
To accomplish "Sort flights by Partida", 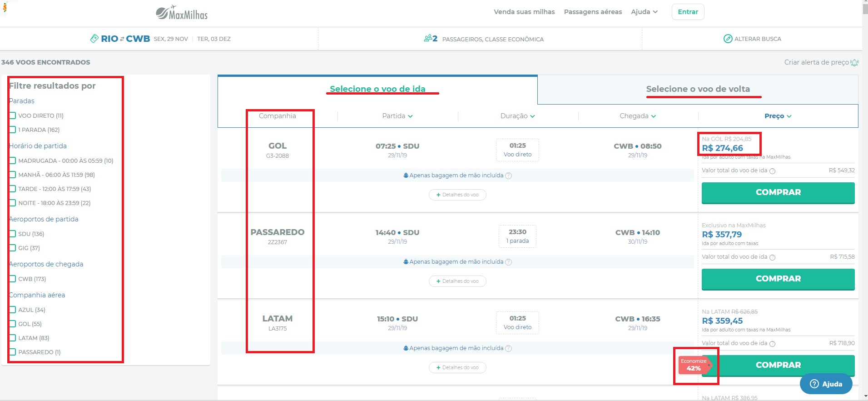I will (x=397, y=116).
